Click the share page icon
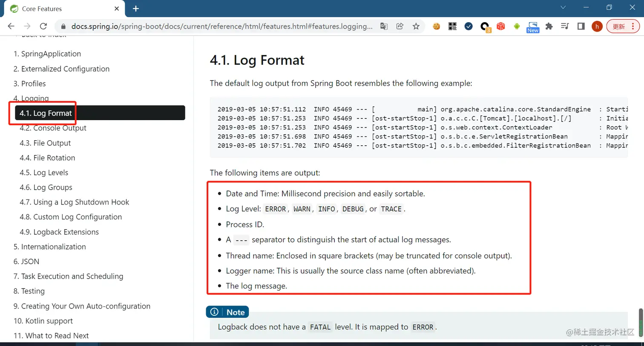The width and height of the screenshot is (644, 346). [400, 26]
